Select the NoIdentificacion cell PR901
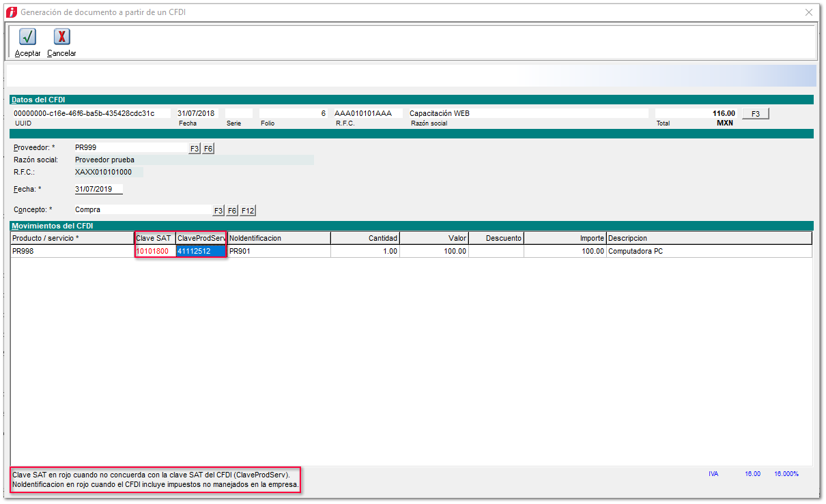 click(279, 251)
